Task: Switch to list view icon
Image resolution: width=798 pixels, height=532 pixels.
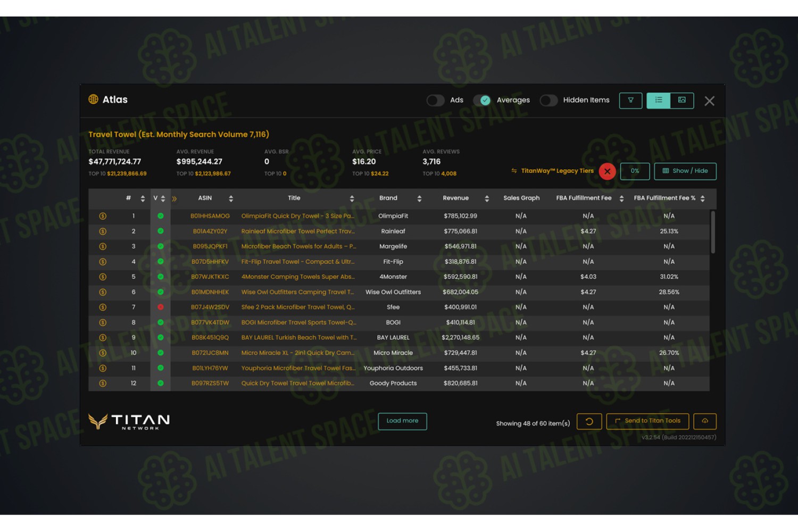Action: 659,100
